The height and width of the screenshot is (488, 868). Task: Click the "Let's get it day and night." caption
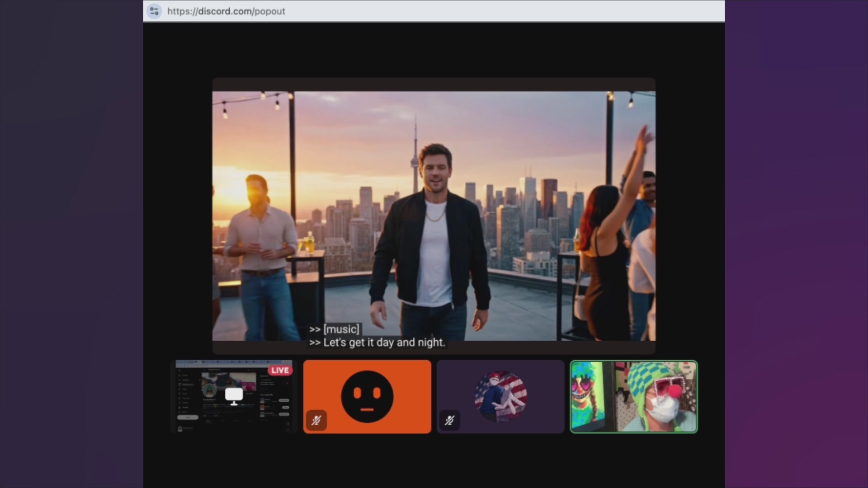tap(377, 343)
